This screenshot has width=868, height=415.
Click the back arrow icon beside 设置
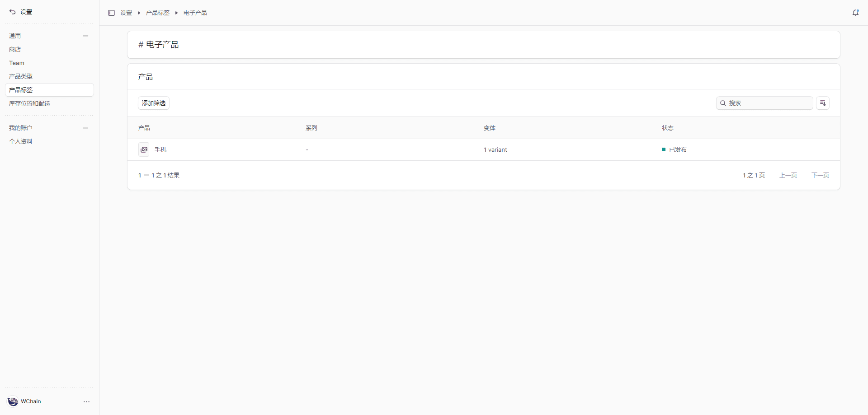[12, 12]
